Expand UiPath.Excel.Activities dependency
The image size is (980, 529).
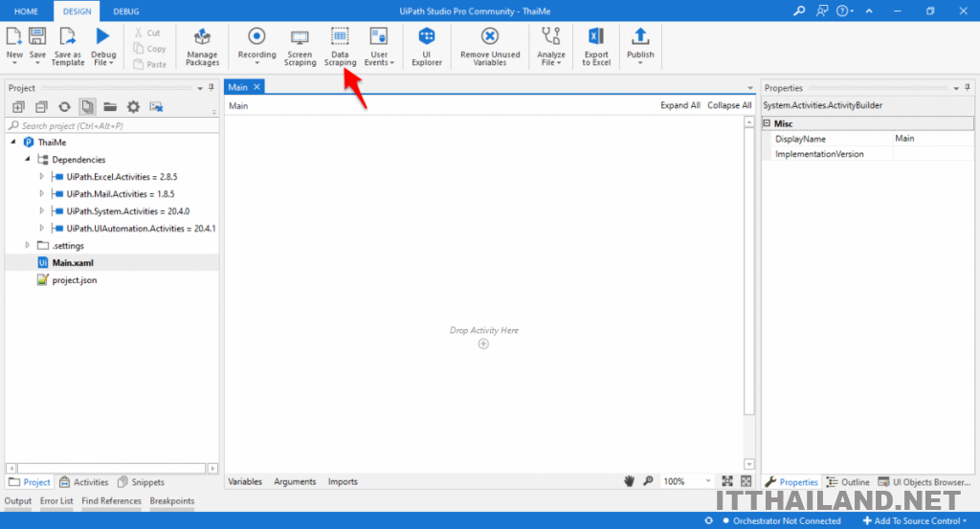pyautogui.click(x=42, y=176)
